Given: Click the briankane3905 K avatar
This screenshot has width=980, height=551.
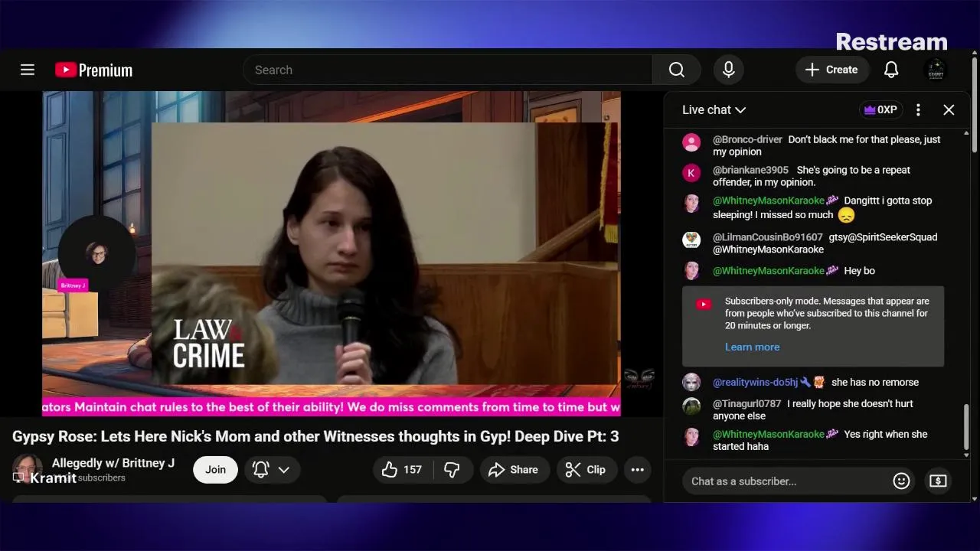Looking at the screenshot, I should 691,173.
